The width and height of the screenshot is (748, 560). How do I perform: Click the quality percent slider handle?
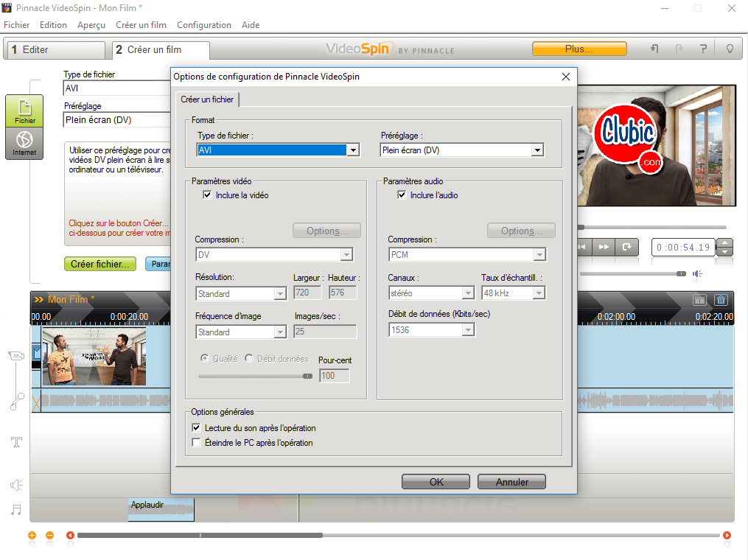308,376
